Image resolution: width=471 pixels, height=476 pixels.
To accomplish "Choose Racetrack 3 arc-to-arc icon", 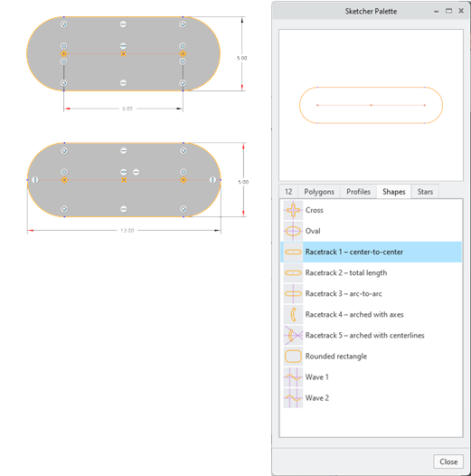I will tap(293, 293).
